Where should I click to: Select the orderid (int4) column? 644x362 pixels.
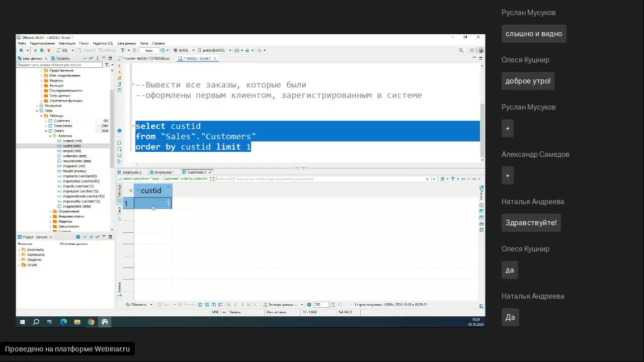pyautogui.click(x=72, y=141)
